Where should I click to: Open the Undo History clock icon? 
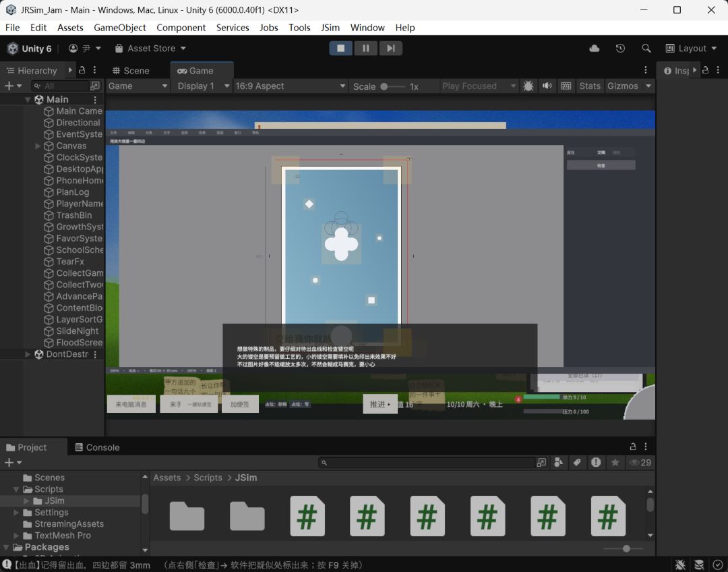(620, 49)
